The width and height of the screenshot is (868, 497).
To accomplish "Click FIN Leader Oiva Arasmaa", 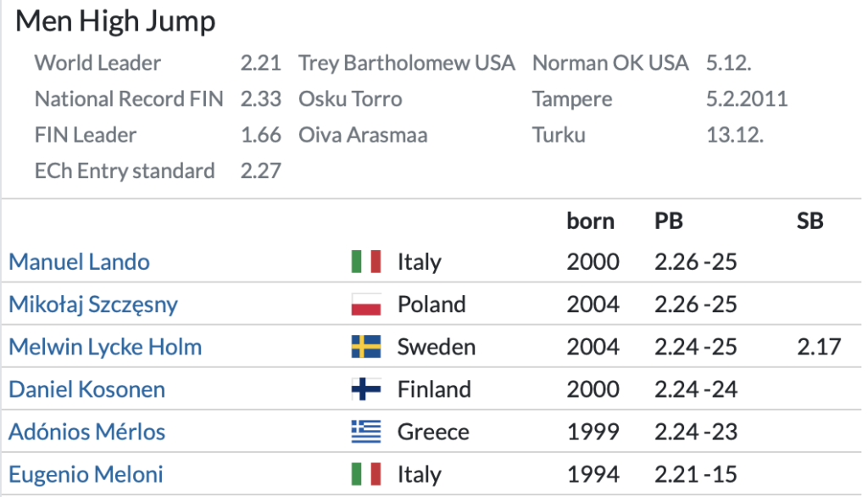I will tap(363, 135).
